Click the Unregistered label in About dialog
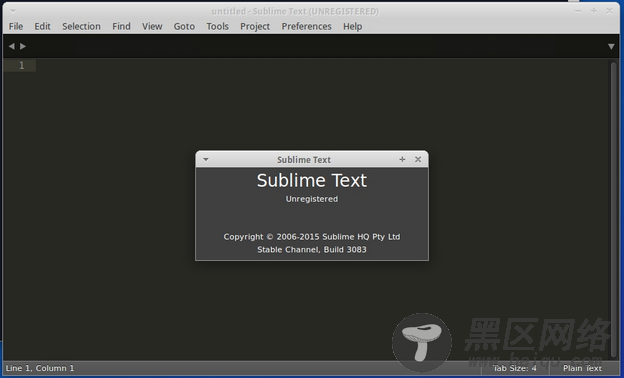This screenshot has height=378, width=624. (x=312, y=199)
